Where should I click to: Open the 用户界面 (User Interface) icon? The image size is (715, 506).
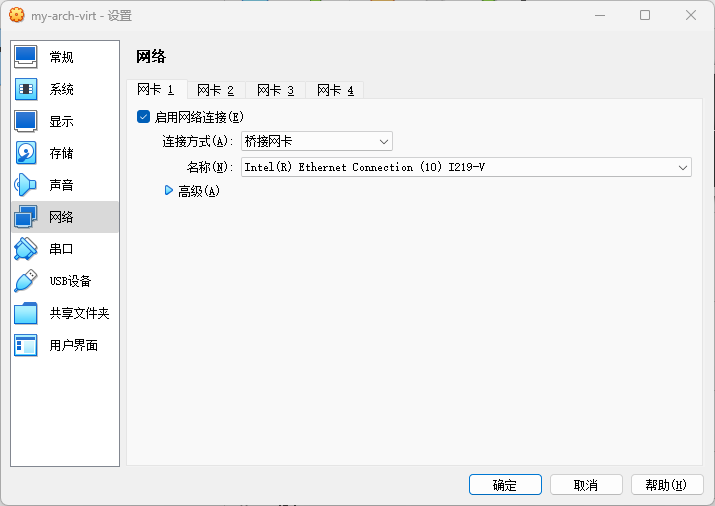[x=26, y=345]
